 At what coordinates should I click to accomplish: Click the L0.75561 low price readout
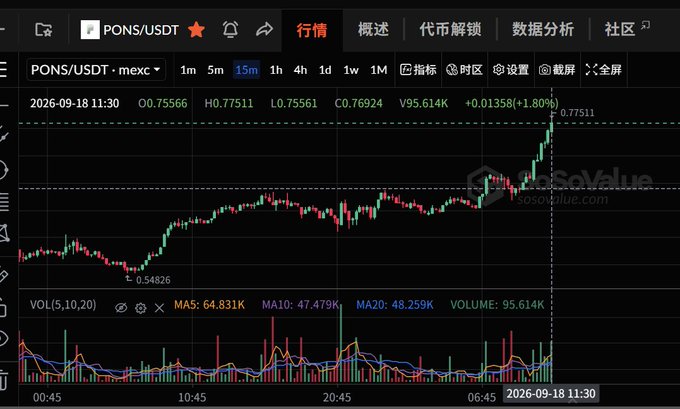tap(294, 104)
